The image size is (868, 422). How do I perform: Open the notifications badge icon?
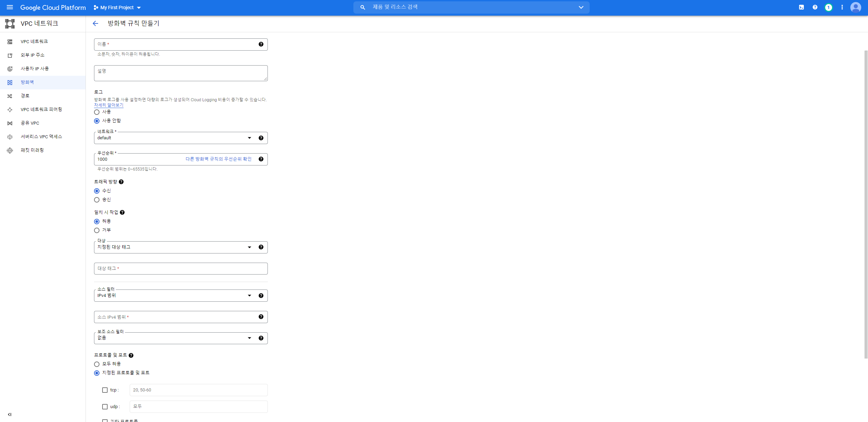[828, 7]
